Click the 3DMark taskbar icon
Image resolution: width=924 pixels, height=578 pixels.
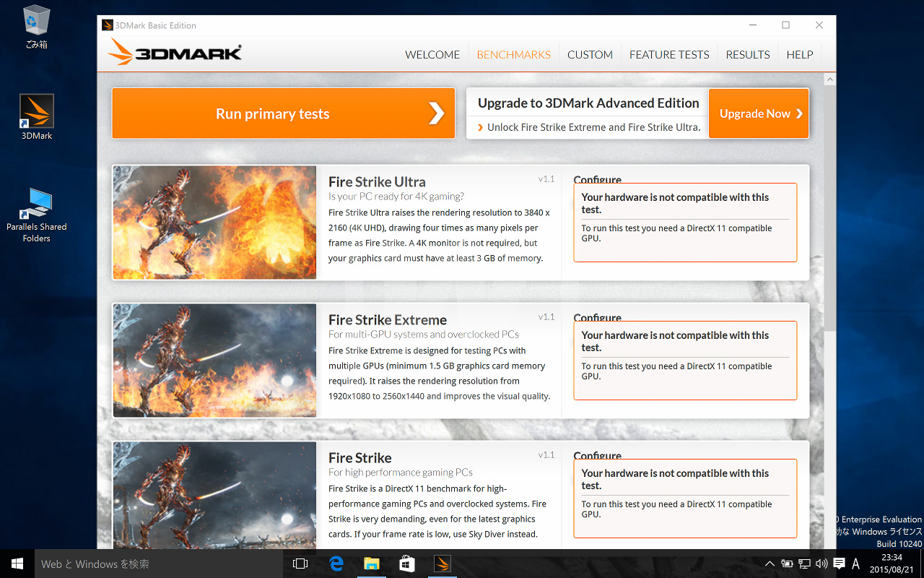(x=442, y=564)
